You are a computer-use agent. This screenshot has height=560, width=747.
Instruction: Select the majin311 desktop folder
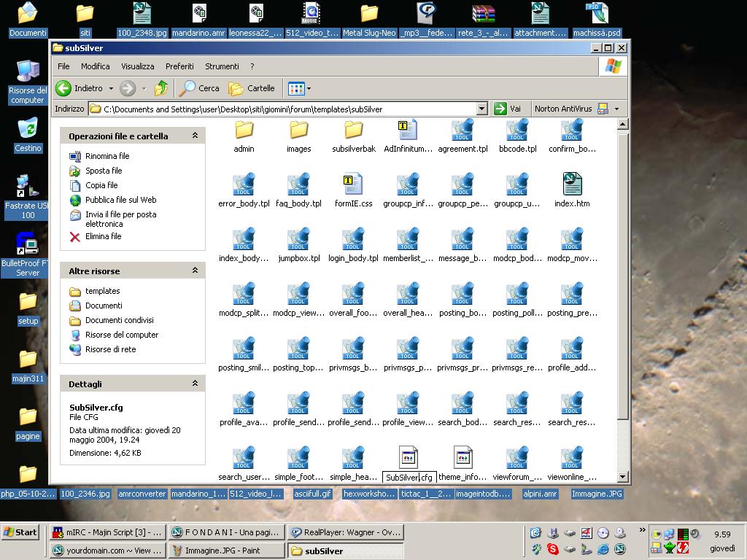pos(28,359)
